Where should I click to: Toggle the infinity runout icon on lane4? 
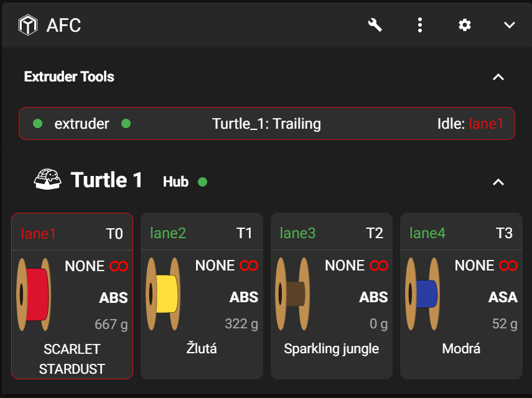(508, 266)
